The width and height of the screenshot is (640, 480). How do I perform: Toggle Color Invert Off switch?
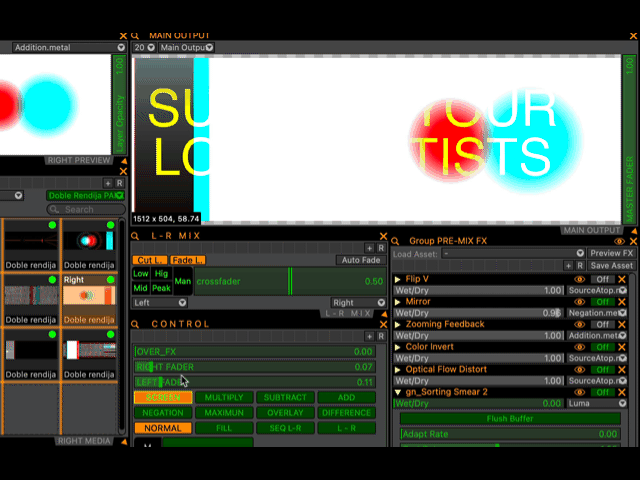click(x=602, y=347)
